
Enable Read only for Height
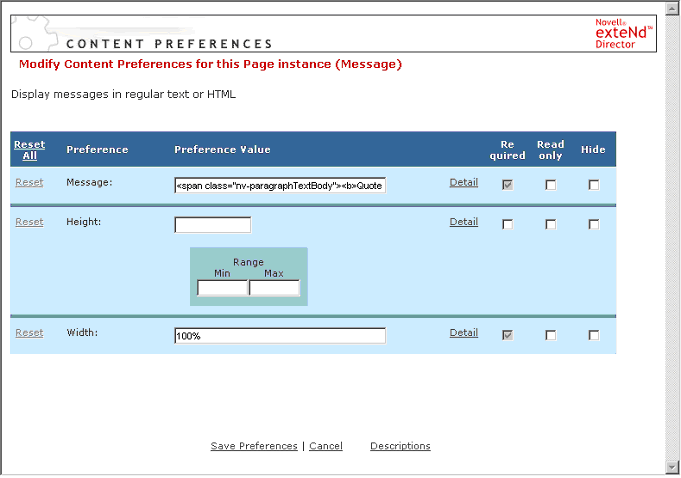pos(551,224)
